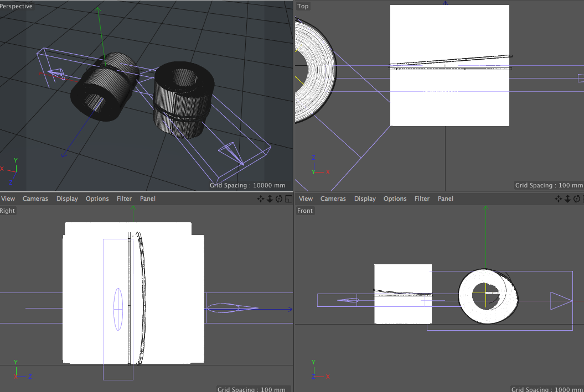Click the pan camera icon in Right viewport
Image resolution: width=584 pixels, height=392 pixels.
(x=261, y=199)
